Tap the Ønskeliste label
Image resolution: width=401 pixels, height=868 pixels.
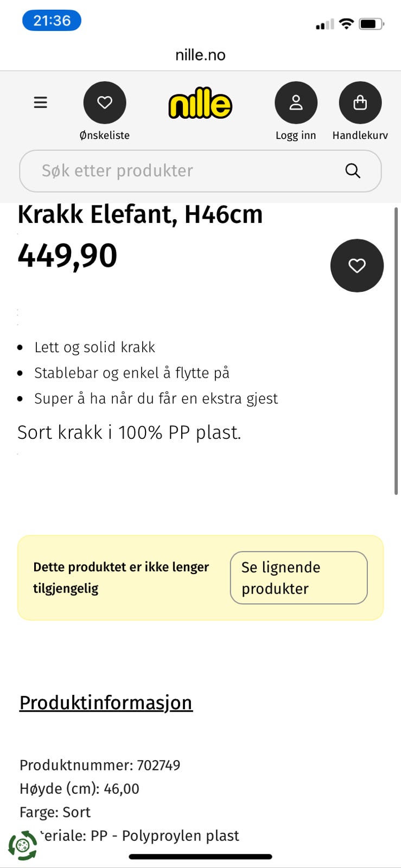(x=105, y=136)
